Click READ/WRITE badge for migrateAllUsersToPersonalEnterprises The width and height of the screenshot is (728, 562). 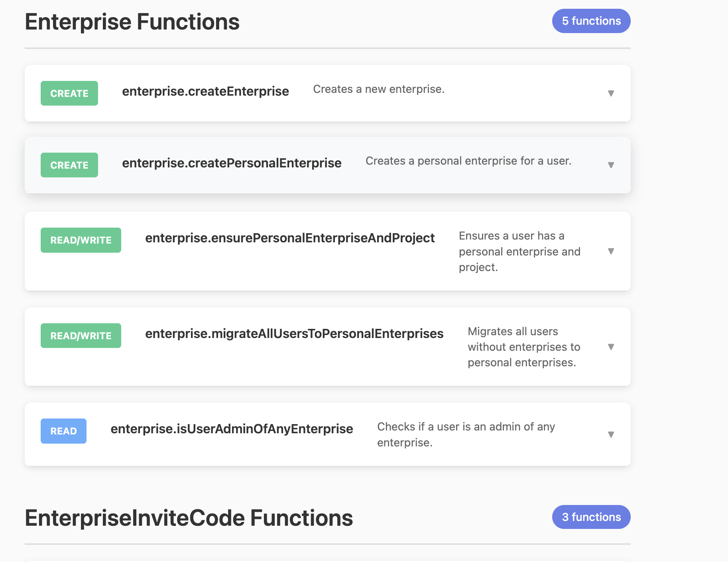pos(81,336)
